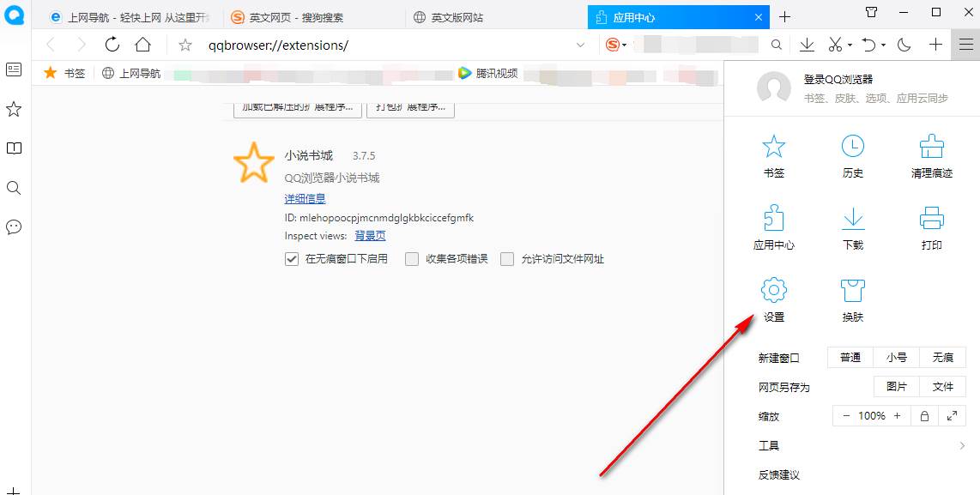This screenshot has height=495, width=980.
Task: Open the skin shirt icon in title bar
Action: (871, 12)
